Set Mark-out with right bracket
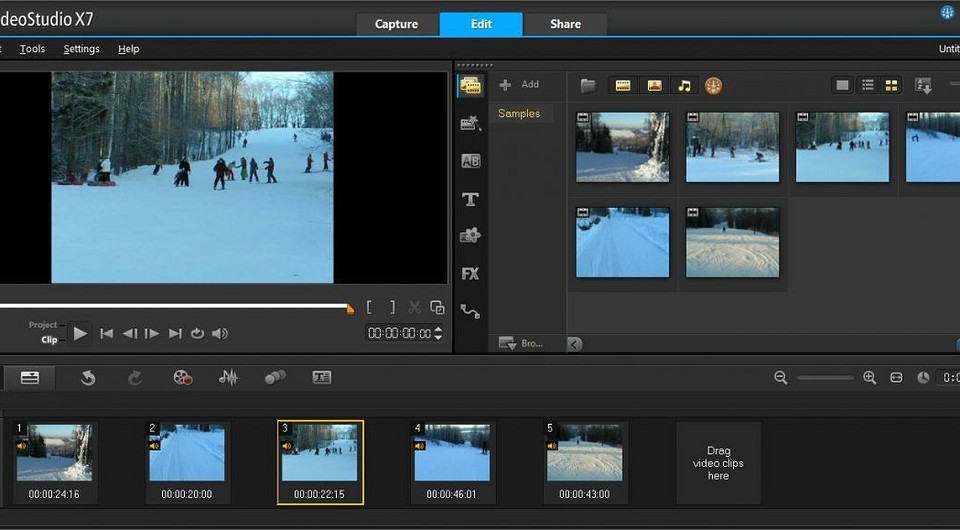Viewport: 960px width, 530px height. [392, 307]
